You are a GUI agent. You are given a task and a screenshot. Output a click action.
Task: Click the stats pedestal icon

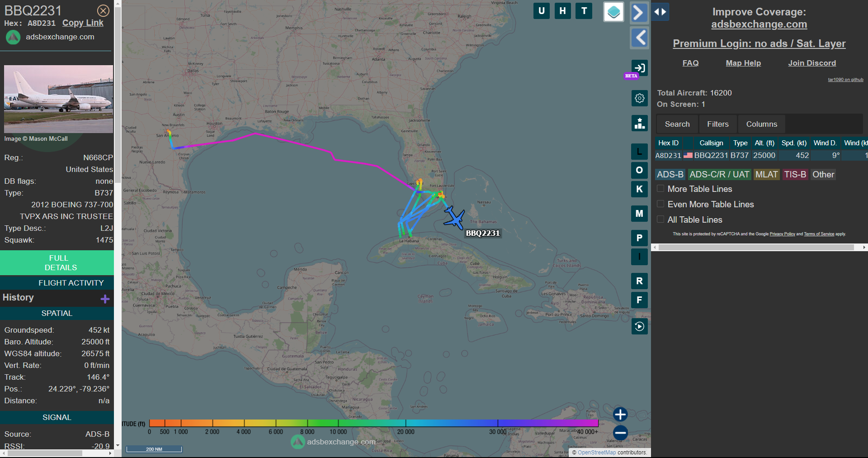(640, 123)
